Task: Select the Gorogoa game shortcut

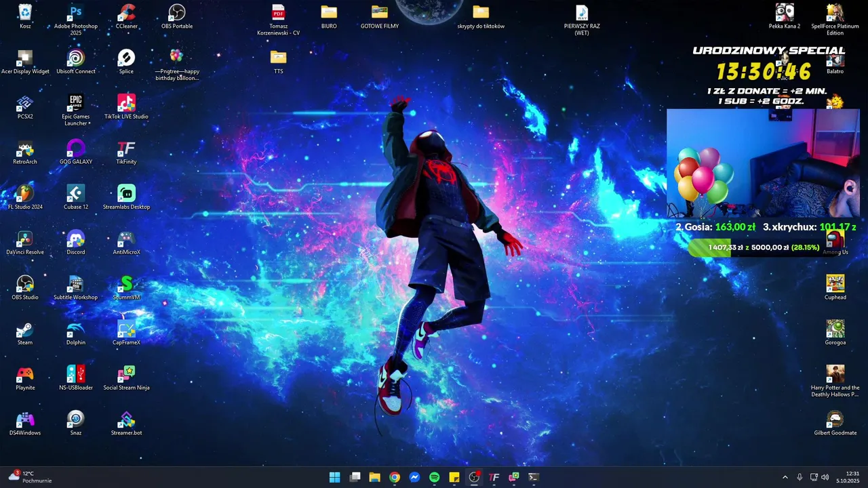Action: click(835, 333)
